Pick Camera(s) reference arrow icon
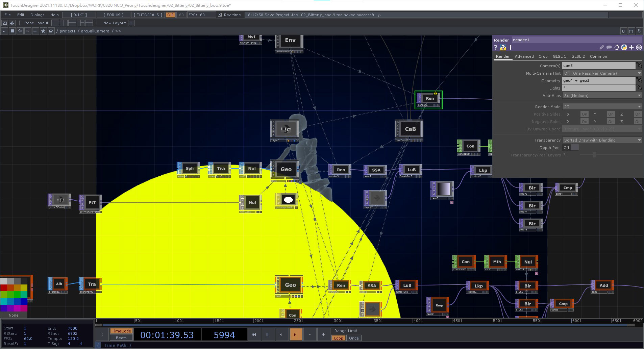Screen dimensions: 644x349 (639, 66)
